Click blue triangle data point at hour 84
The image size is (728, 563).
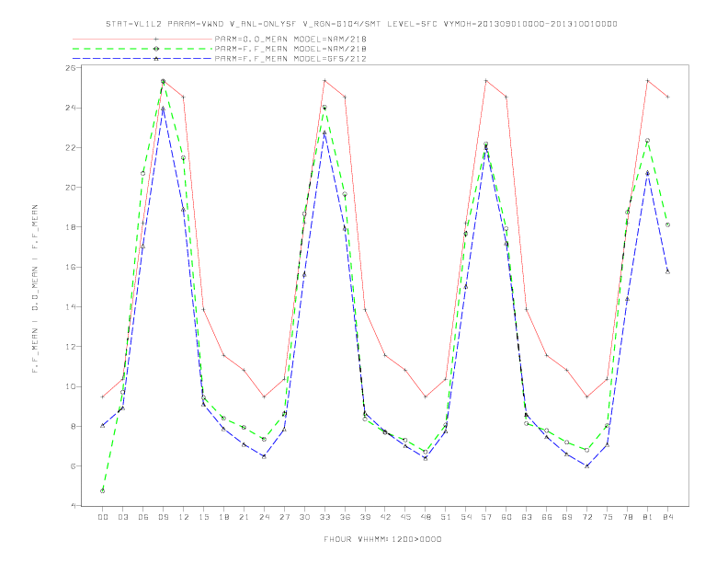667,271
